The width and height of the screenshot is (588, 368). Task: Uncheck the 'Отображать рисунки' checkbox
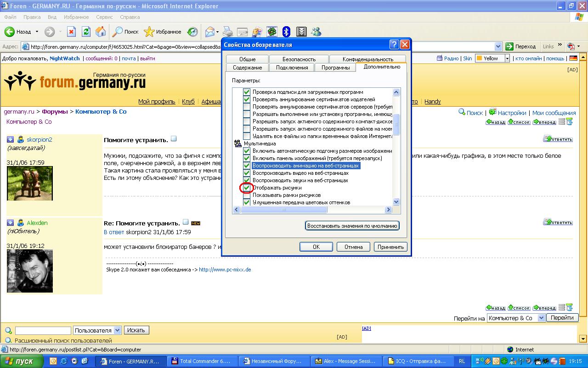[247, 188]
